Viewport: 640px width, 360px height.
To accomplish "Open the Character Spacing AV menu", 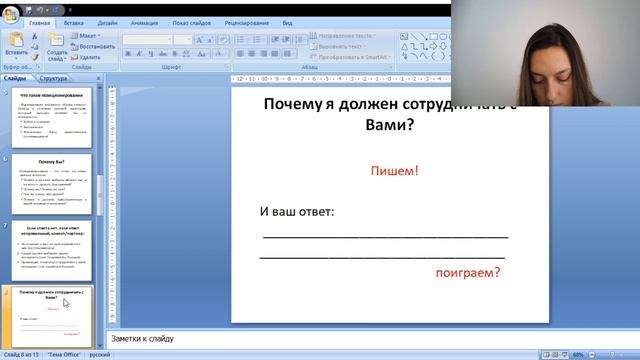I will coord(187,53).
